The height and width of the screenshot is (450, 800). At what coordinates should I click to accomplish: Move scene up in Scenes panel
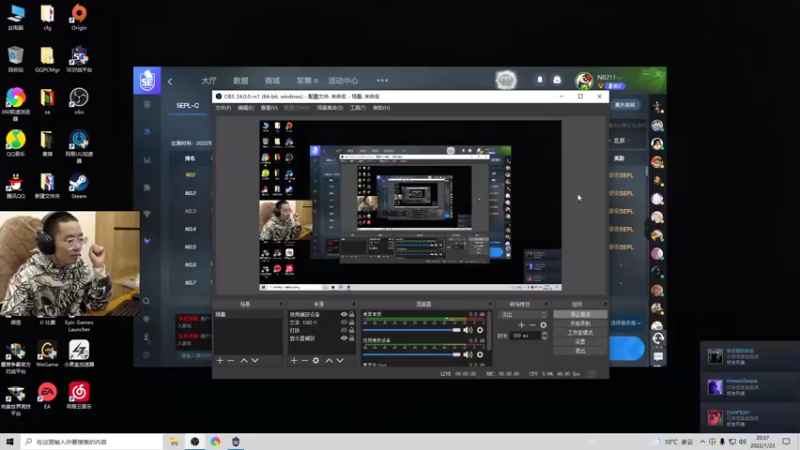pyautogui.click(x=244, y=361)
